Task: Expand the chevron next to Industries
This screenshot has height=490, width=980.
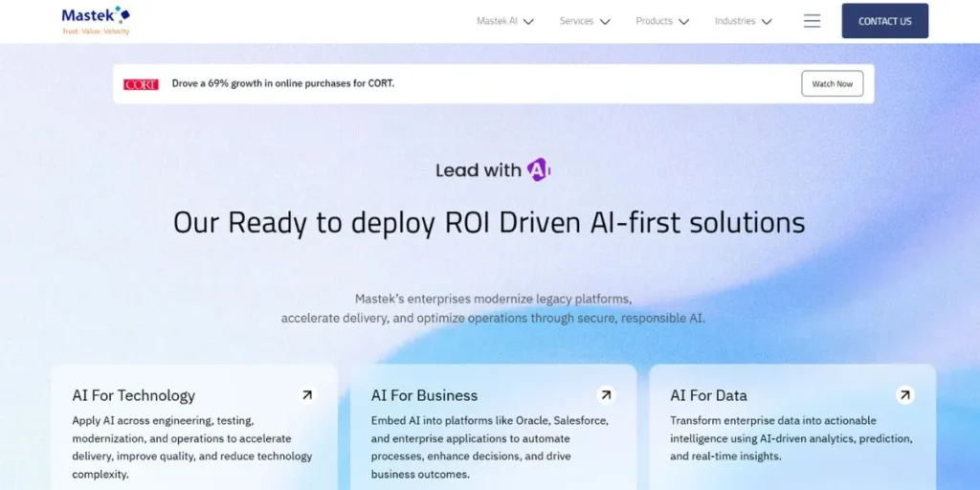Action: 767,22
